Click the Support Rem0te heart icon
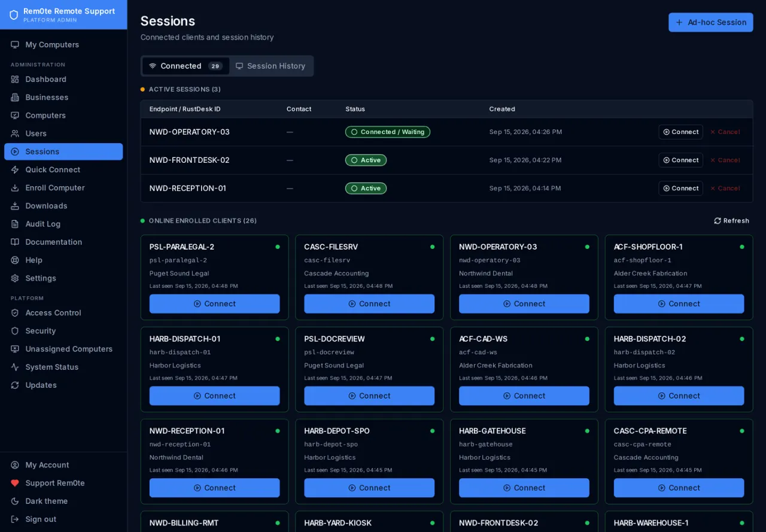The width and height of the screenshot is (766, 532). point(15,483)
